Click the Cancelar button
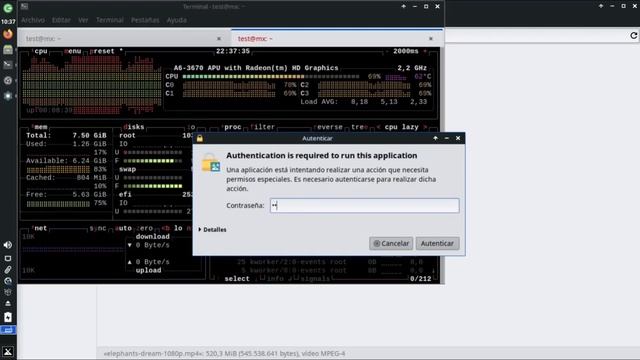 391,243
